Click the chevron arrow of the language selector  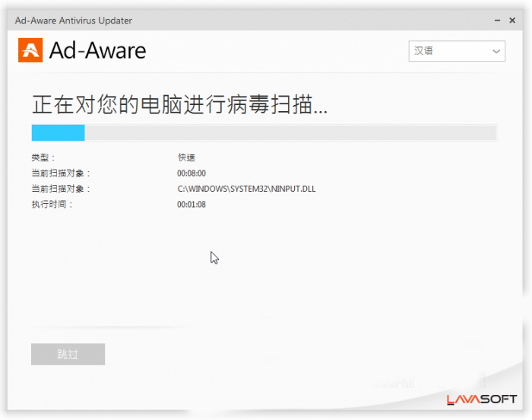(496, 52)
